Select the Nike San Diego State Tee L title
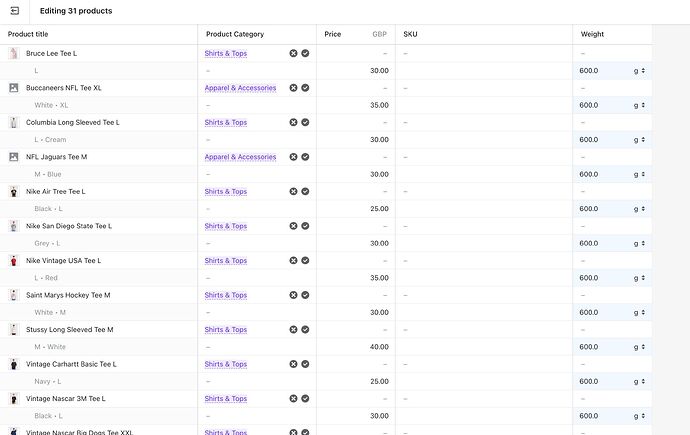The image size is (690, 435). [x=69, y=226]
